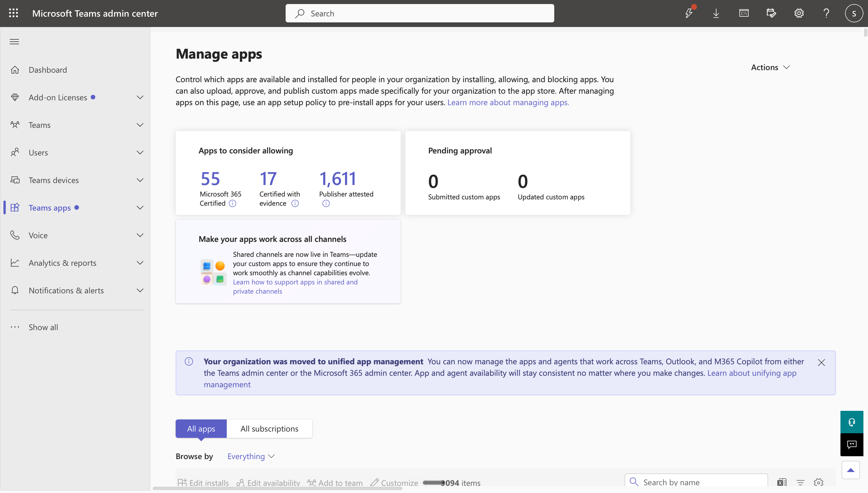Click the Dashboard home icon
Screen dimensions: 868x493
(15, 70)
